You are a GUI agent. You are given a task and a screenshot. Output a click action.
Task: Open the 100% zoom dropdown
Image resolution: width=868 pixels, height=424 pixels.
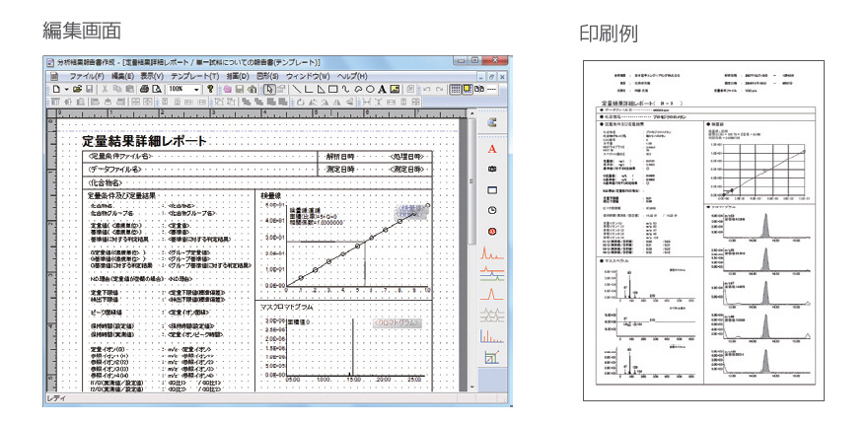click(x=196, y=89)
